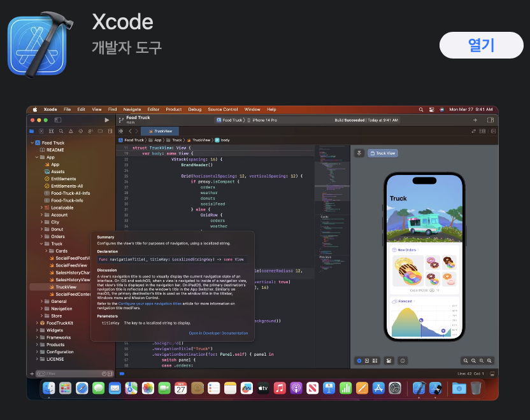
Task: Open Spotlight search in menu bar
Action: (x=421, y=109)
